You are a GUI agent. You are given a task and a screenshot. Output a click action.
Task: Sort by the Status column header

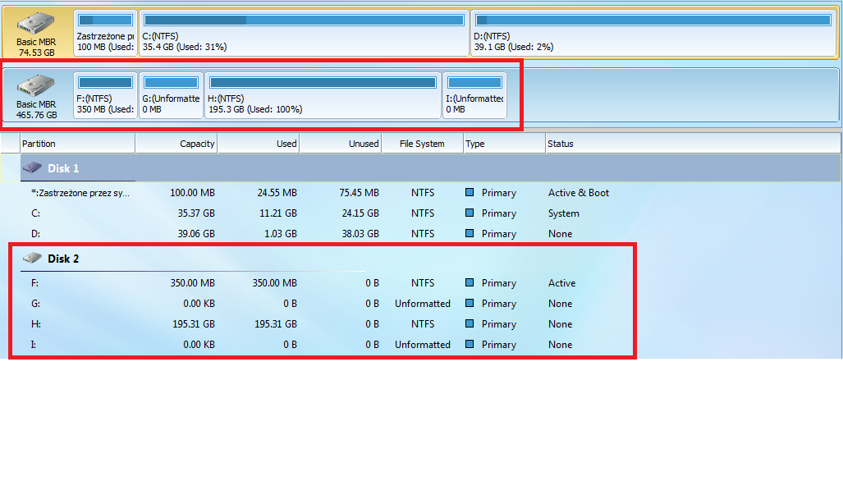[x=693, y=144]
